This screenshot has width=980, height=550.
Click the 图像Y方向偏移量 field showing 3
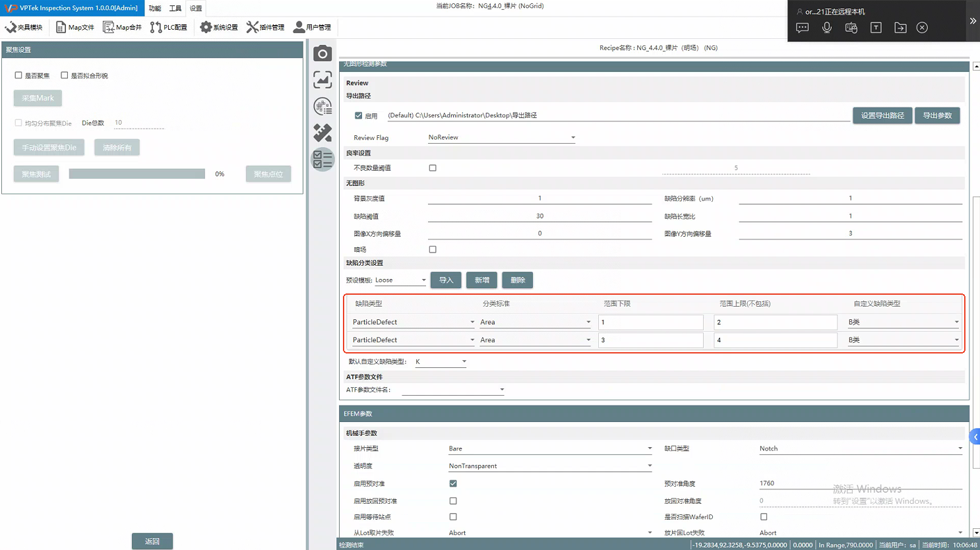click(851, 233)
